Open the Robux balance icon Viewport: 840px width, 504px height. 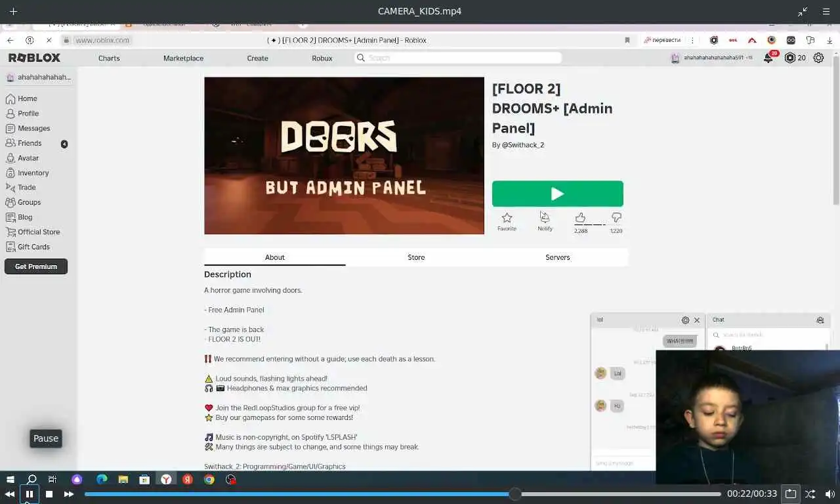[x=790, y=58]
